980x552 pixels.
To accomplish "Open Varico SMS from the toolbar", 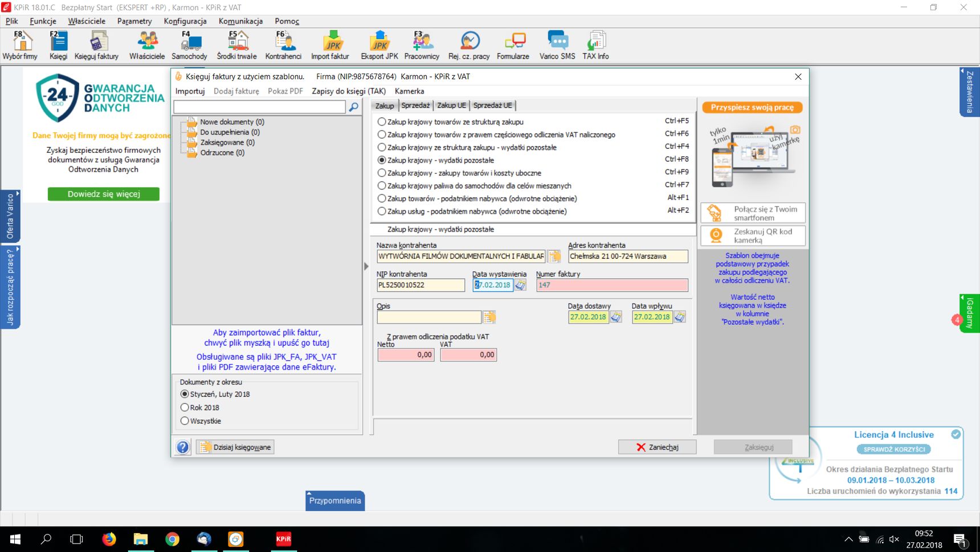I will [557, 45].
